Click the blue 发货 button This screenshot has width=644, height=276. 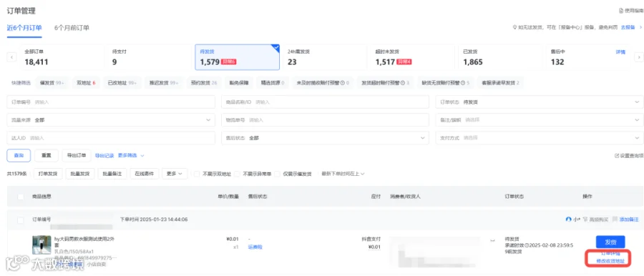click(x=610, y=242)
